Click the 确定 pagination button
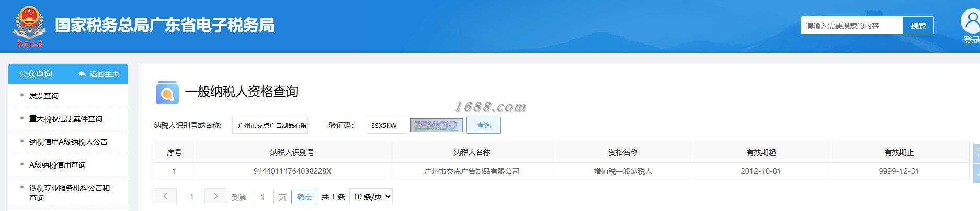Screen dimensions: 980x211 304,197
